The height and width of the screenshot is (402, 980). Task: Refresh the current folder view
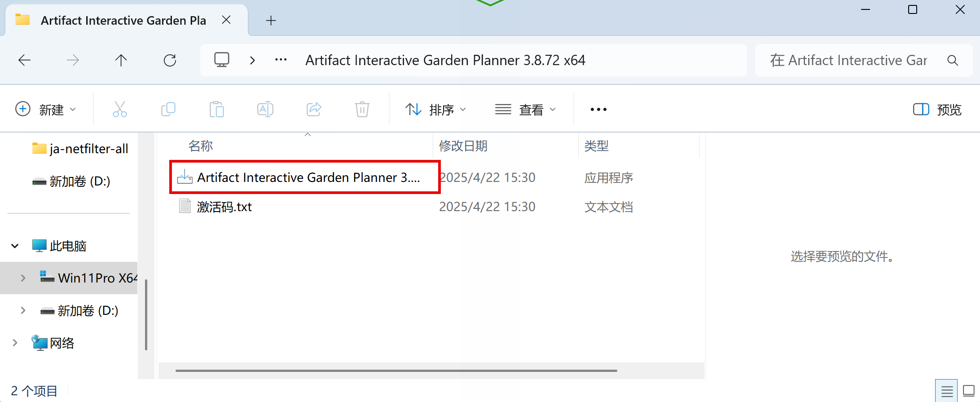tap(170, 60)
